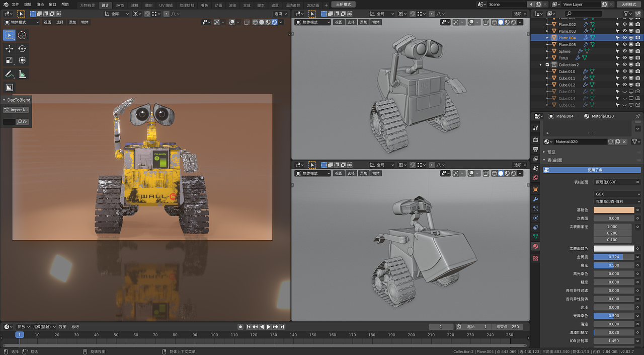
Task: Click the 选项 button in left viewport
Action: [x=280, y=14]
